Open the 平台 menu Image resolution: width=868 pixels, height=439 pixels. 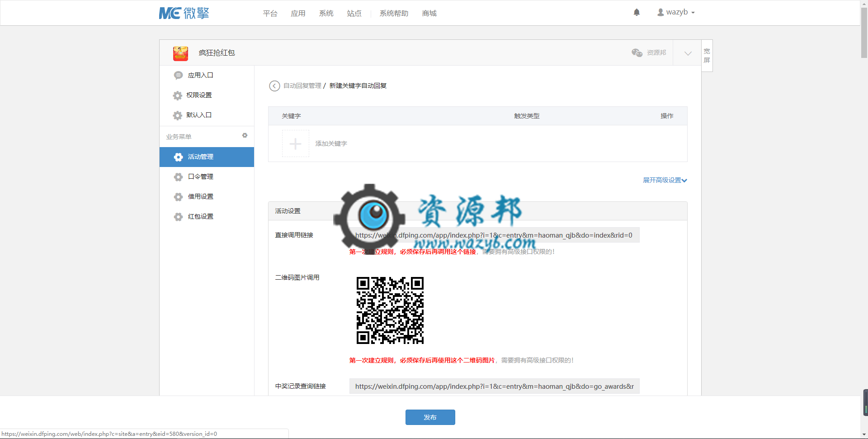point(270,14)
